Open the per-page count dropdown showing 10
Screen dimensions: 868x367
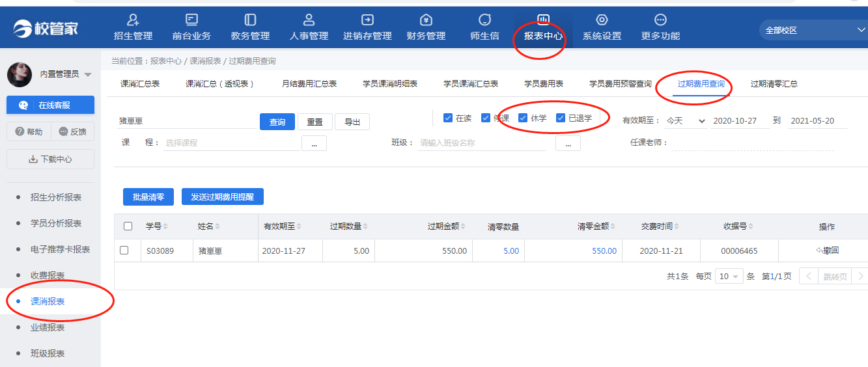point(729,276)
